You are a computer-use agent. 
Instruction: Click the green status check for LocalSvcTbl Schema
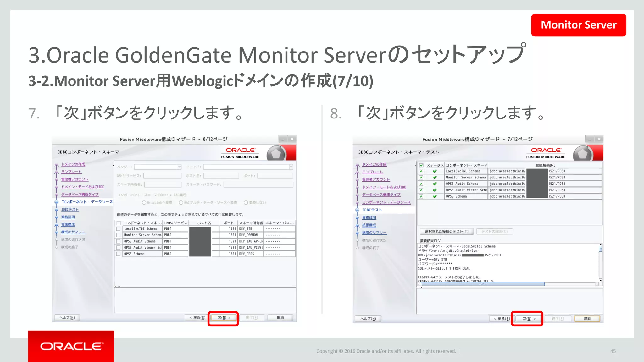435,171
